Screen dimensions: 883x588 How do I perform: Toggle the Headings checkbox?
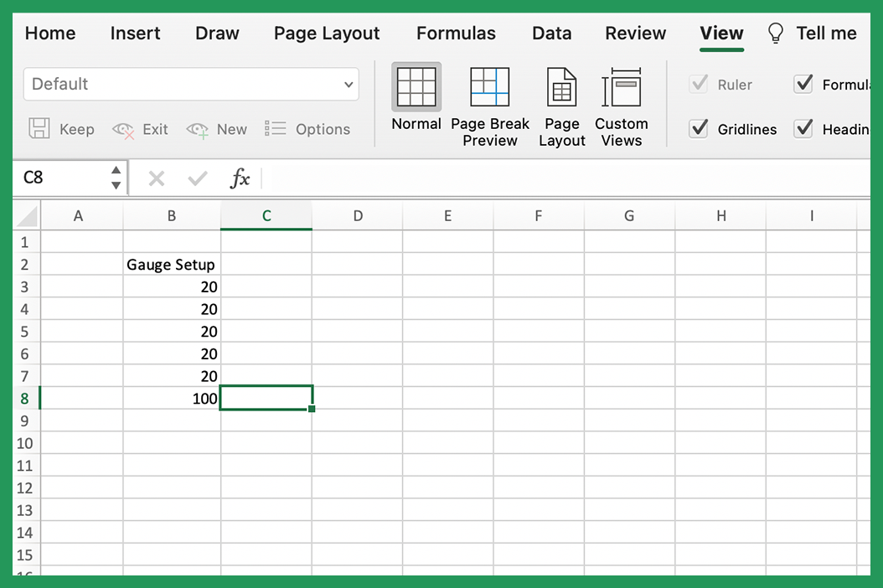[803, 128]
